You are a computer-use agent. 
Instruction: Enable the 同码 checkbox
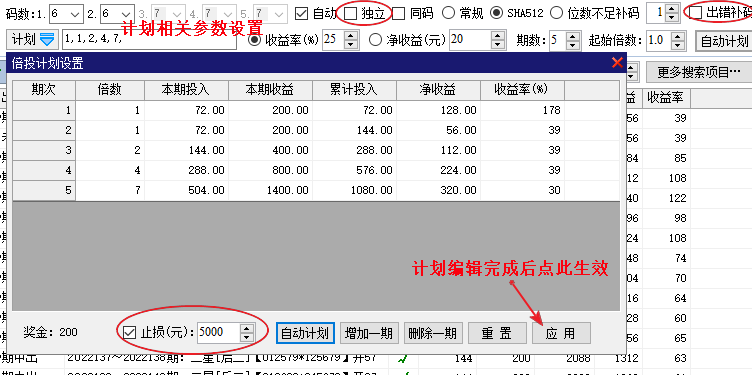point(399,13)
